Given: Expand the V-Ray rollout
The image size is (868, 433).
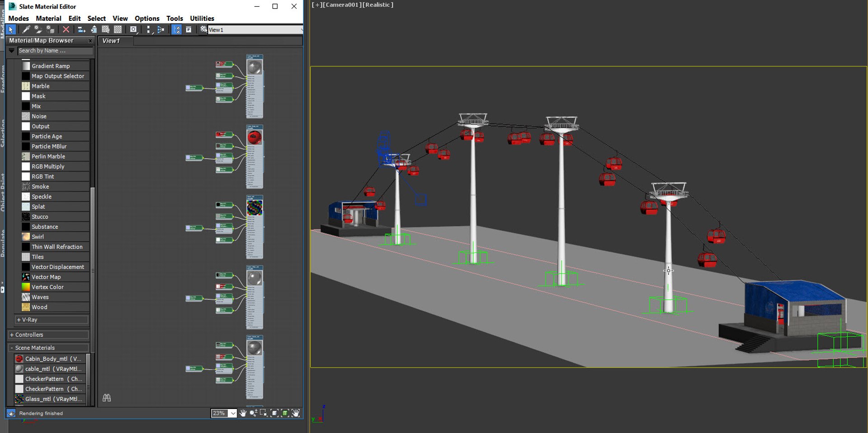Looking at the screenshot, I should pos(52,320).
